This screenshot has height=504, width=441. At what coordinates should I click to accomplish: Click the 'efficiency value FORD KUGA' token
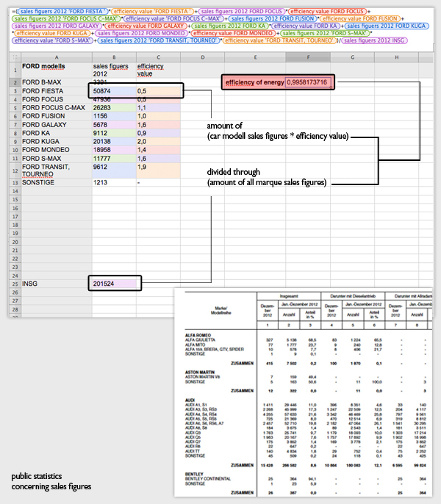point(52,33)
